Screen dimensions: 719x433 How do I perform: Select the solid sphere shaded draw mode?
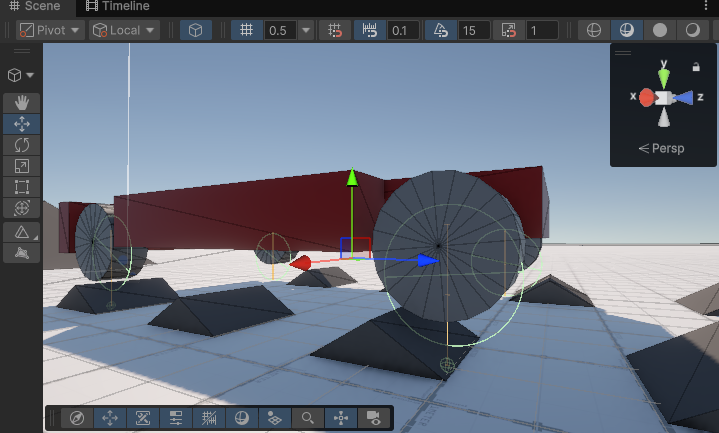coord(660,30)
